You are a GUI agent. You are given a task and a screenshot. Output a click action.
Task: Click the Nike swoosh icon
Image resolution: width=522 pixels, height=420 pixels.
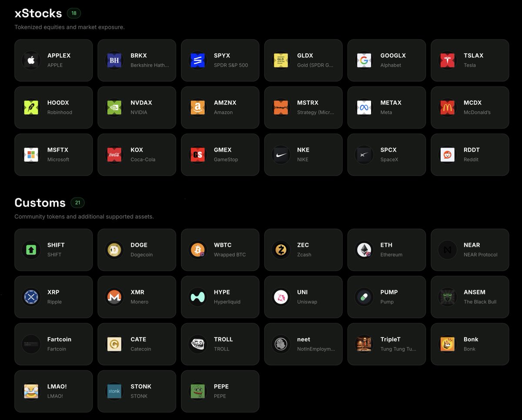[281, 155]
